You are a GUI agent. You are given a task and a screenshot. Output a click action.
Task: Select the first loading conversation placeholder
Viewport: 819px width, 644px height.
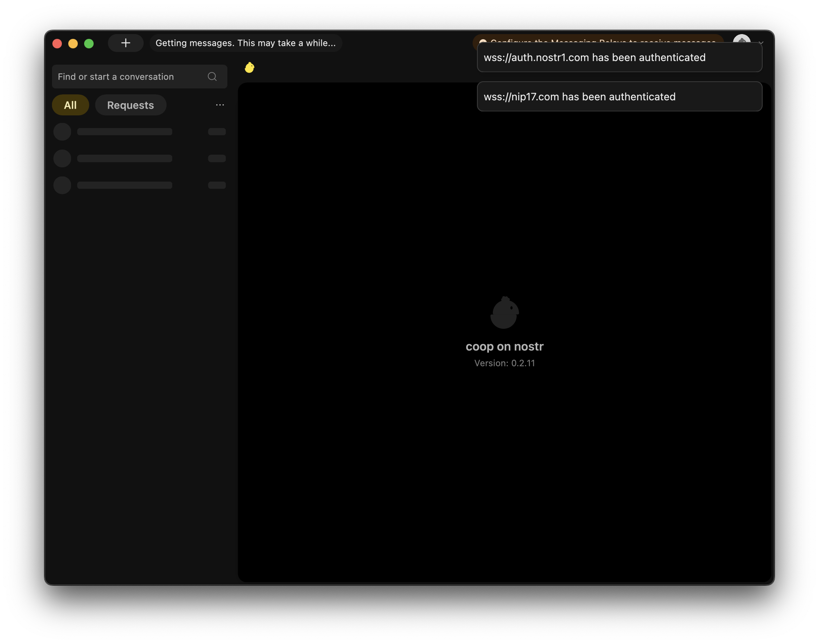point(139,132)
